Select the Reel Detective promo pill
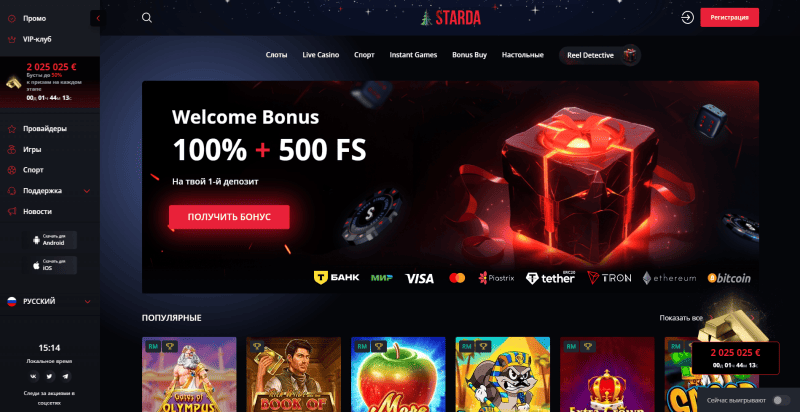800x412 pixels. [599, 55]
